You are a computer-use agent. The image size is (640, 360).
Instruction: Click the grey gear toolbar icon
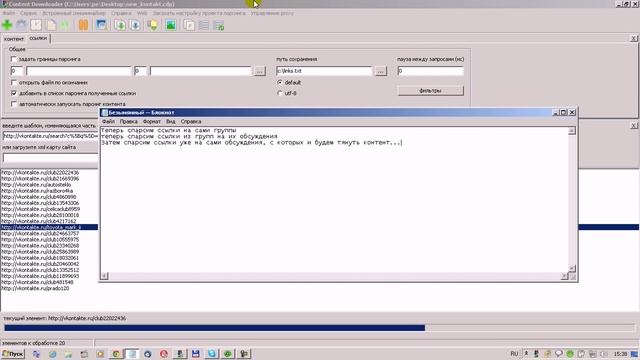pyautogui.click(x=22, y=25)
